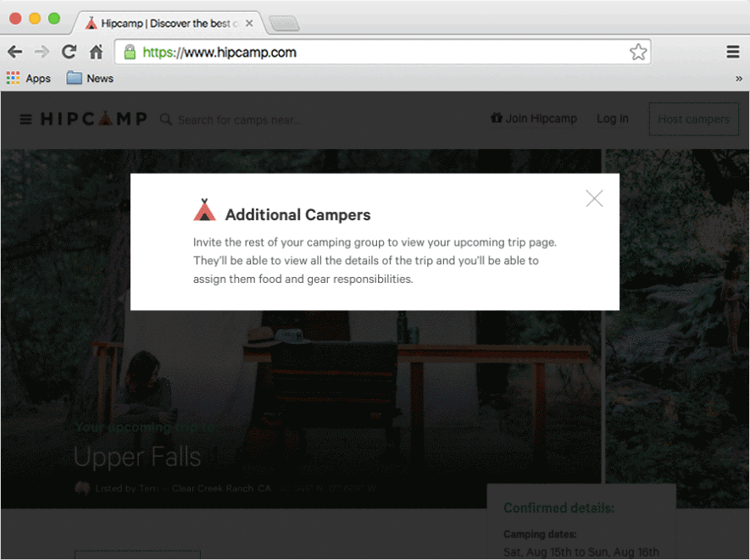750x560 pixels.
Task: Select the Hipcamp Discover tab
Action: [x=169, y=24]
